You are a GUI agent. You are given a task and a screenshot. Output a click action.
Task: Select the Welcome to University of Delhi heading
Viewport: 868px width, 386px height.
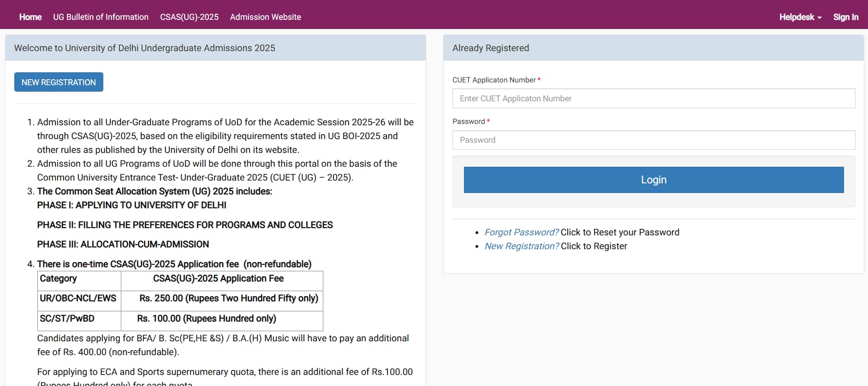coord(144,48)
